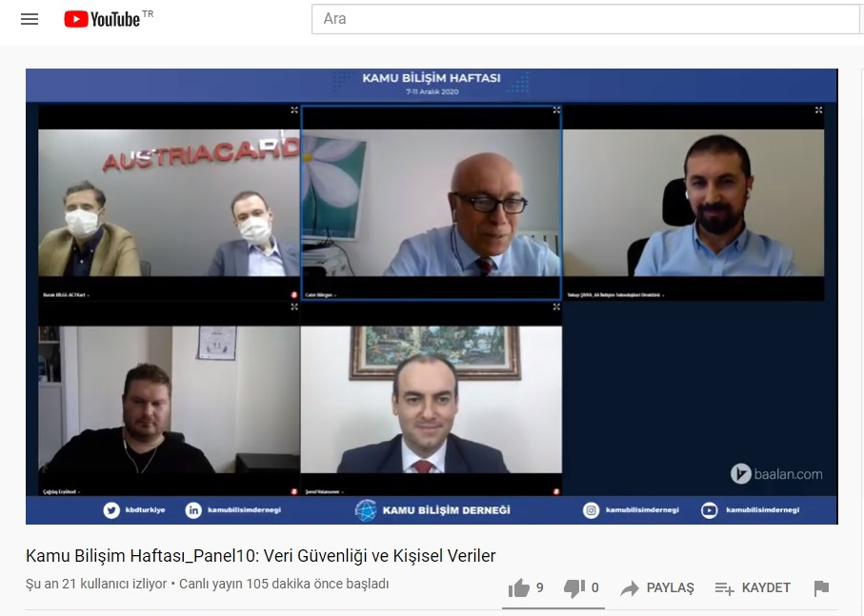Click in the Ara search field

click(586, 19)
